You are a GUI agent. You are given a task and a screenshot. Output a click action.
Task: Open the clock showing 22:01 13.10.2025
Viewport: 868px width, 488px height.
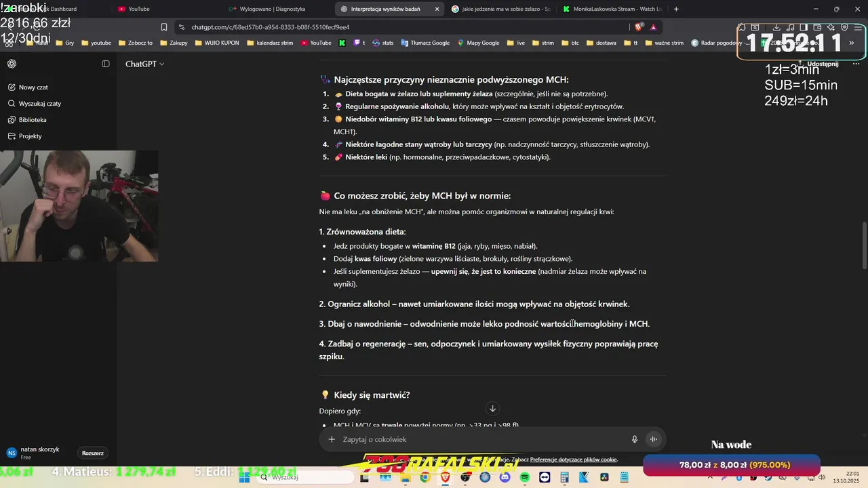point(846,477)
